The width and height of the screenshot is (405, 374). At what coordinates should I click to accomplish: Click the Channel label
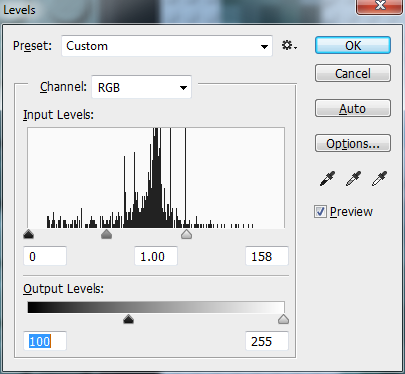click(63, 87)
